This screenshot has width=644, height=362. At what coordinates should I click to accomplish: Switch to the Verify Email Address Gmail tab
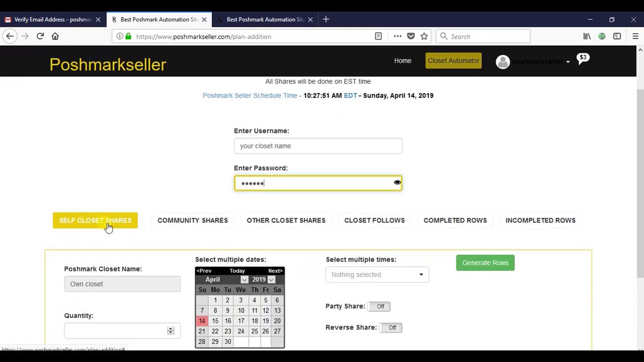point(53,20)
